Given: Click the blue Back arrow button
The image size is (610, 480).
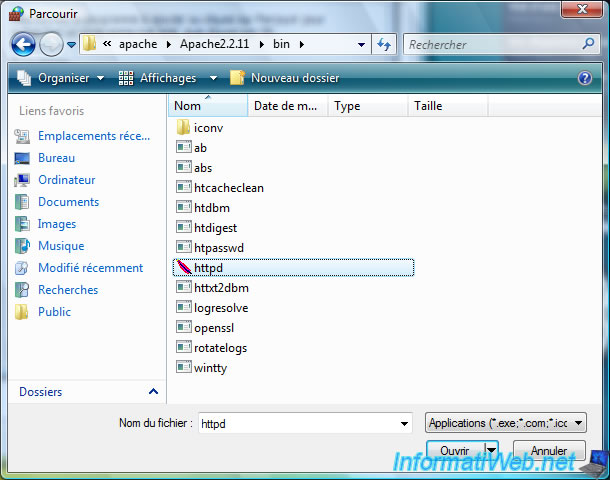Looking at the screenshot, I should [24, 45].
